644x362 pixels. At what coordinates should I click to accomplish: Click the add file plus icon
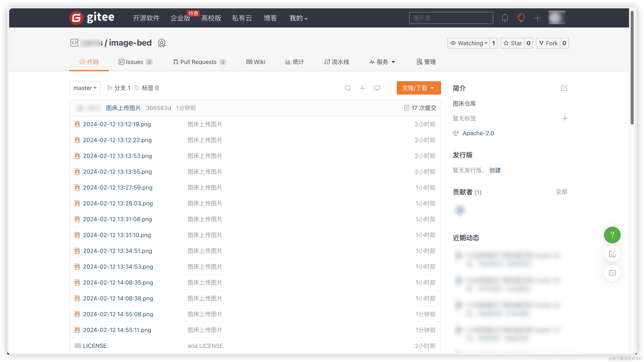tap(362, 88)
